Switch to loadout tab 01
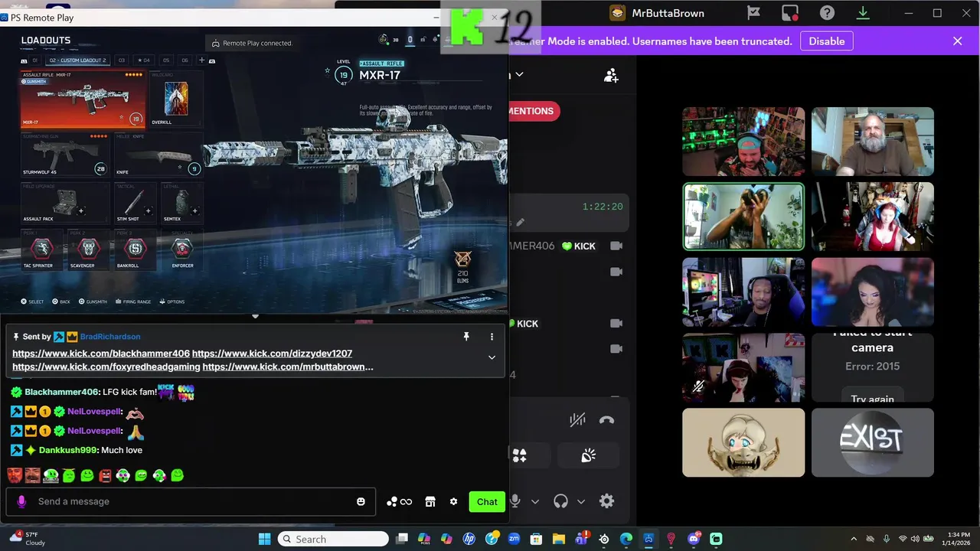 tap(34, 60)
